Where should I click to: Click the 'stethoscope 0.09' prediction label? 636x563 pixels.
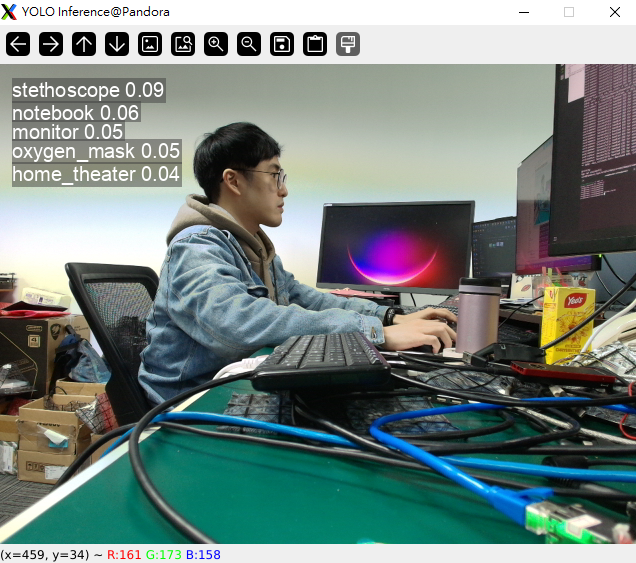88,90
